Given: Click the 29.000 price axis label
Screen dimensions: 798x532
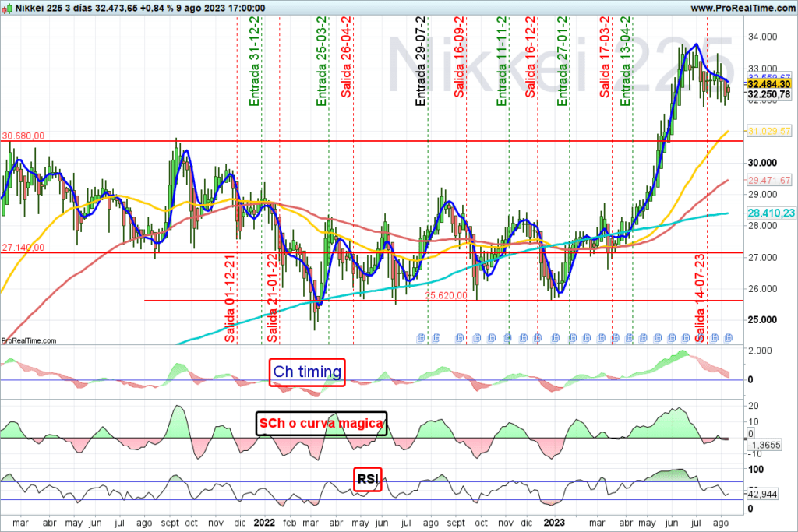Looking at the screenshot, I should 762,194.
